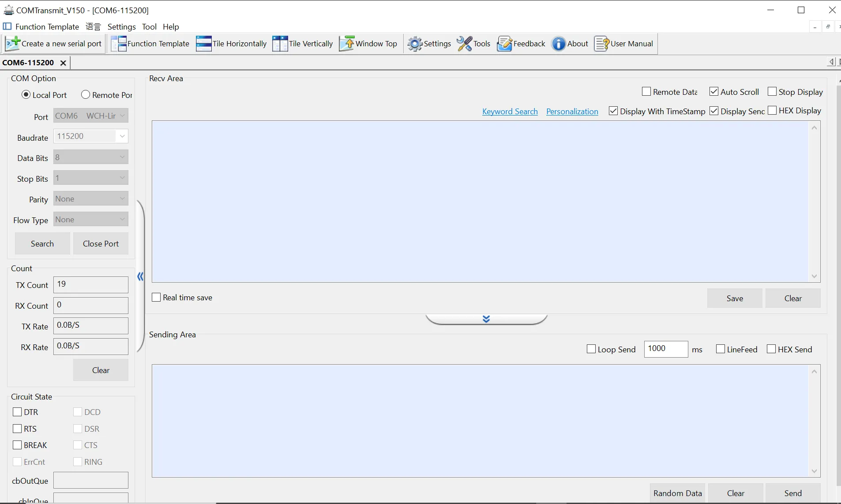Tile windows horizontally
841x504 pixels.
232,43
